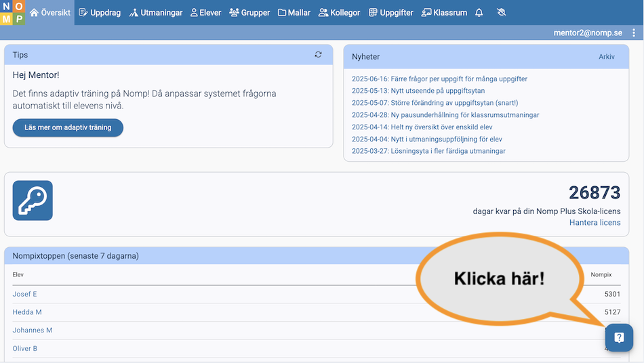This screenshot has width=644, height=363.
Task: Click Läs mer om adaptiv träning
Action: coord(68,127)
